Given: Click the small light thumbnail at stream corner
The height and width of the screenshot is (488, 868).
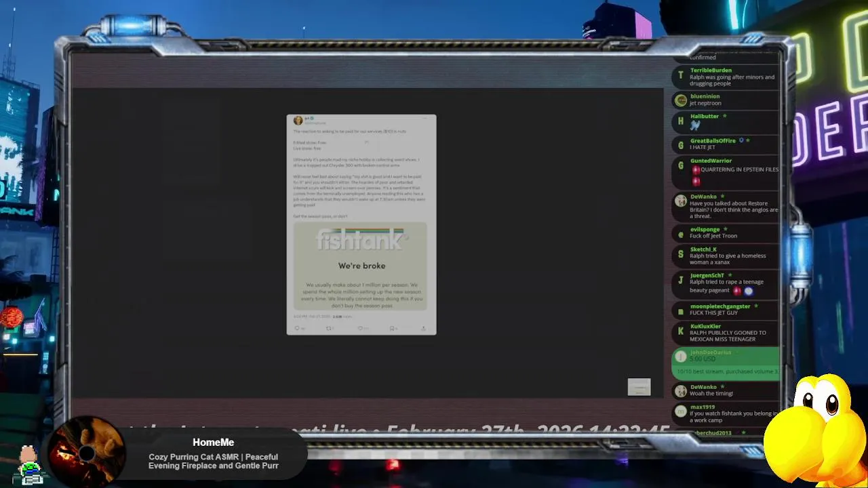Looking at the screenshot, I should (639, 387).
